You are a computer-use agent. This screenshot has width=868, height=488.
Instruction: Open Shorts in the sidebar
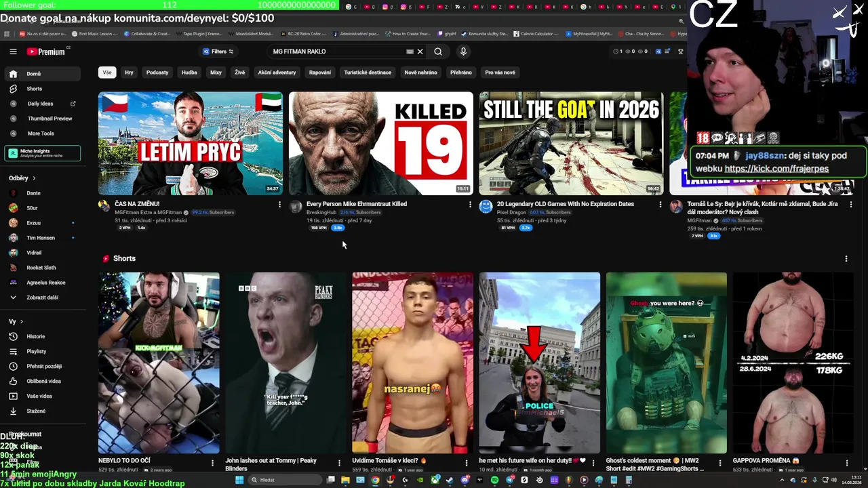tap(42, 89)
